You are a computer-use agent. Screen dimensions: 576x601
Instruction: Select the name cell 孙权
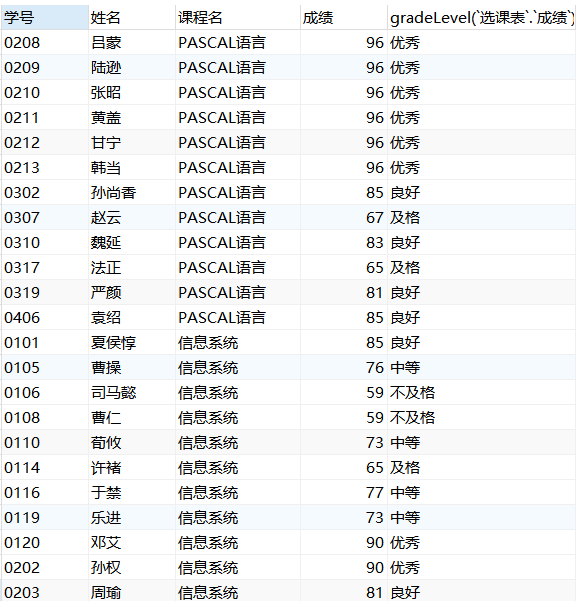point(132,568)
